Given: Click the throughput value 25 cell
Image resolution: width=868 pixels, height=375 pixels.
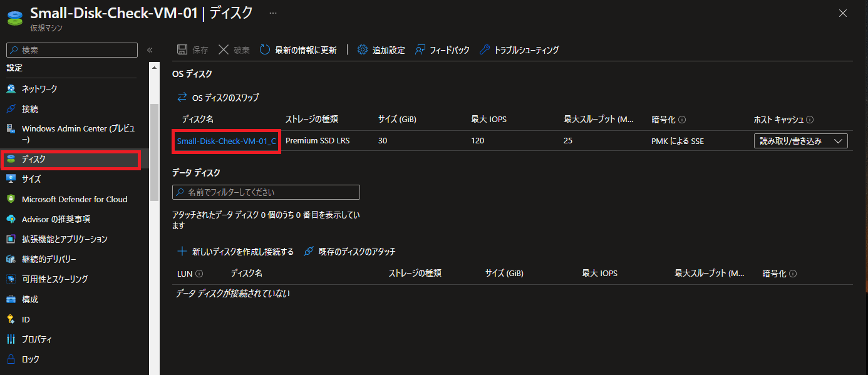Looking at the screenshot, I should [x=568, y=141].
